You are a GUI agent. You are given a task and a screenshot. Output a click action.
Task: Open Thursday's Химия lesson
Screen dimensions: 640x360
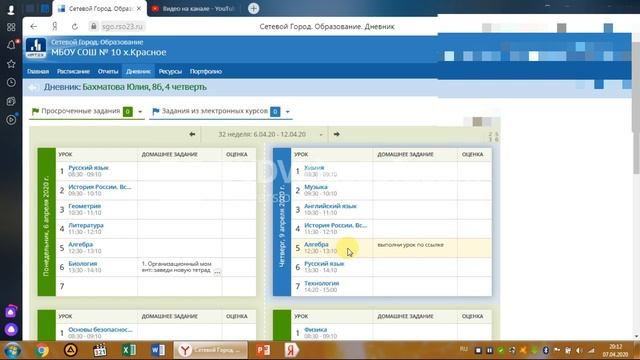pyautogui.click(x=314, y=168)
